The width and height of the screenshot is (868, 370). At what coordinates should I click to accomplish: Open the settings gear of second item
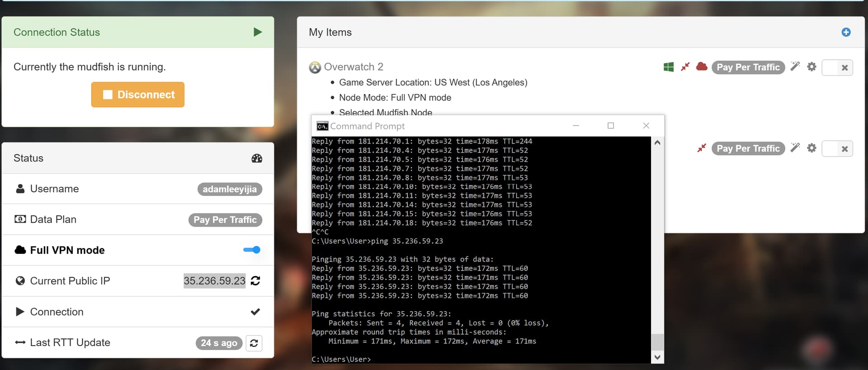coord(811,148)
